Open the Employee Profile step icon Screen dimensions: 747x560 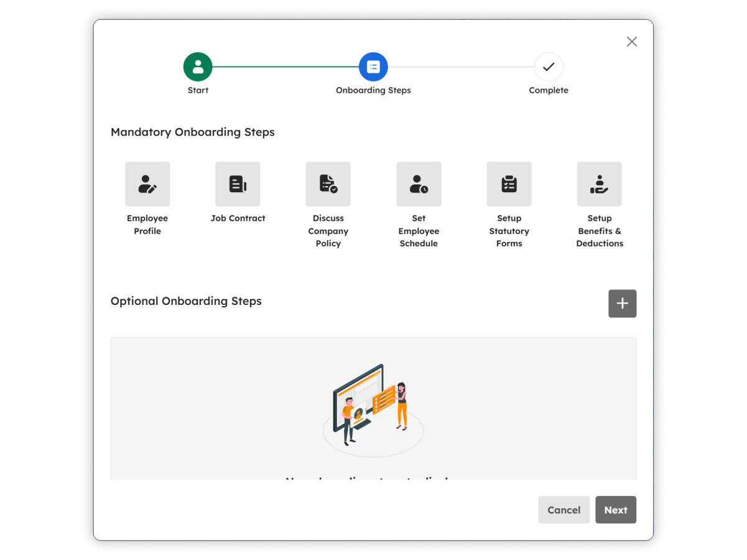147,184
